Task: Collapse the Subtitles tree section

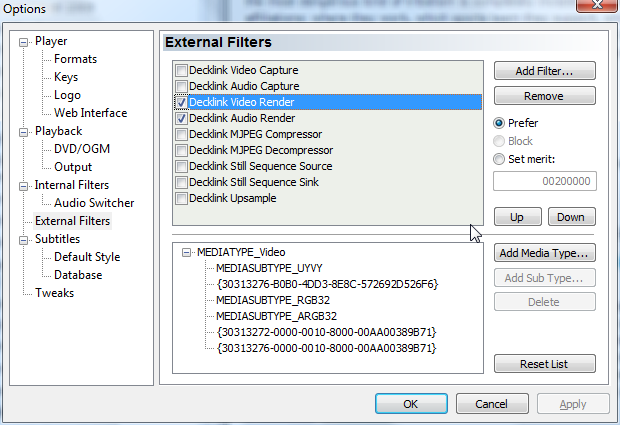Action: (25, 240)
